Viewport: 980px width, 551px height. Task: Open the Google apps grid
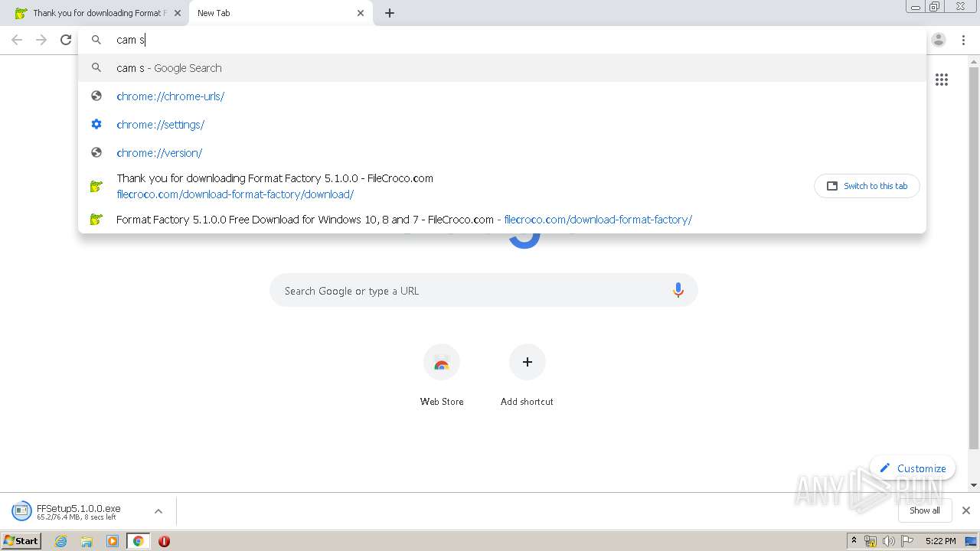point(942,80)
